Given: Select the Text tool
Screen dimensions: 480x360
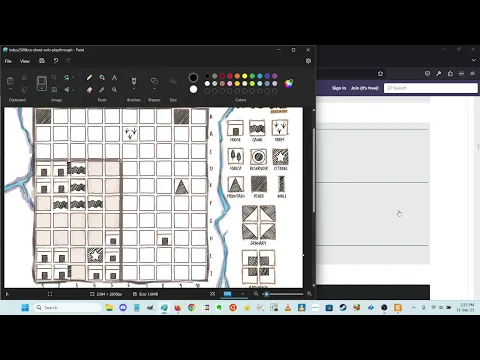Looking at the screenshot, I should [114, 77].
